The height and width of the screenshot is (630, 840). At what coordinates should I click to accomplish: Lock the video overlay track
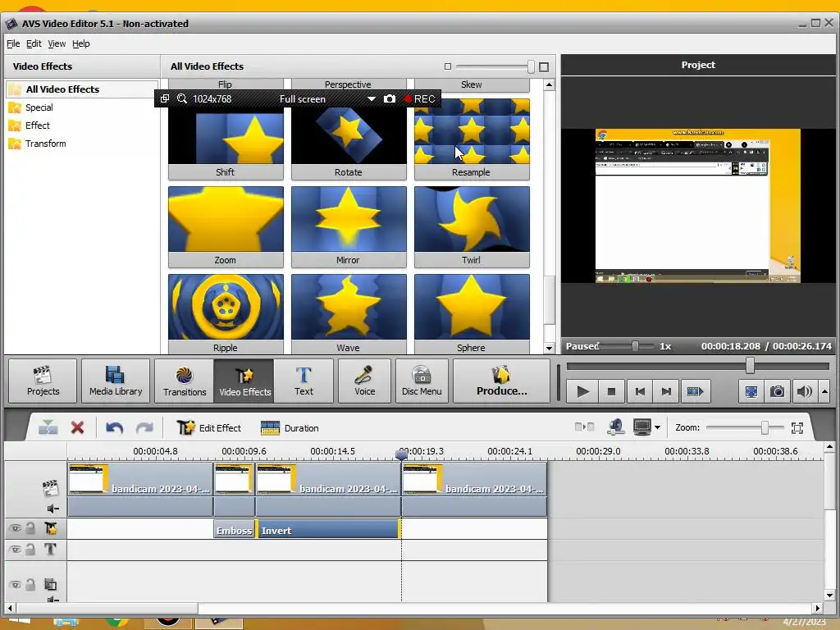click(30, 584)
